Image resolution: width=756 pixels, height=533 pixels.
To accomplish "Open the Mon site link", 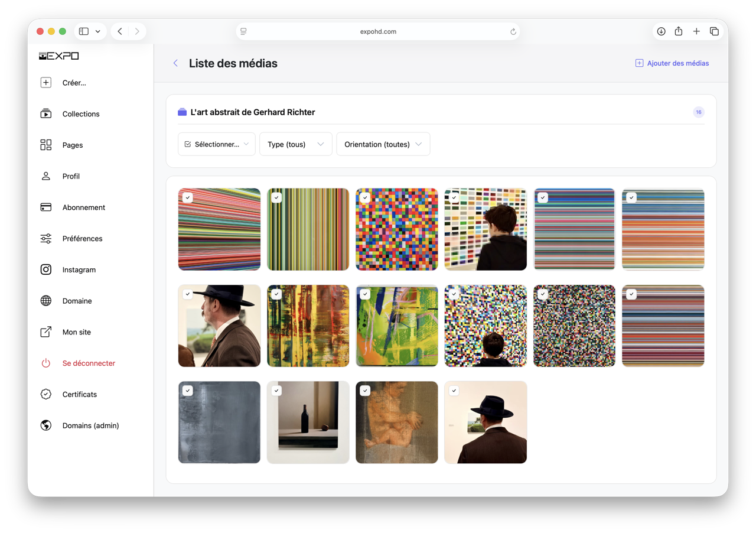I will (x=76, y=332).
